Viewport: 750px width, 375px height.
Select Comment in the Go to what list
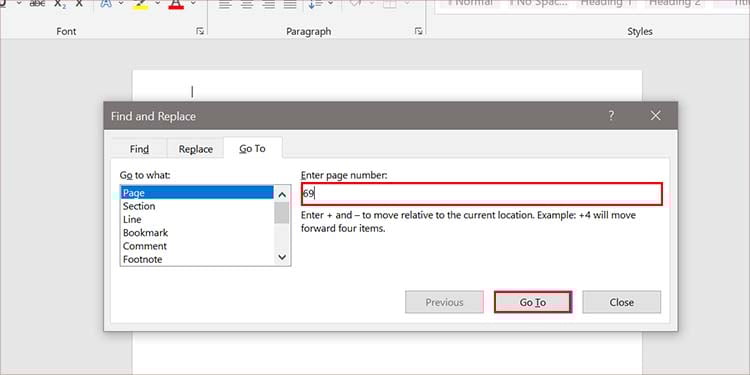coord(197,246)
